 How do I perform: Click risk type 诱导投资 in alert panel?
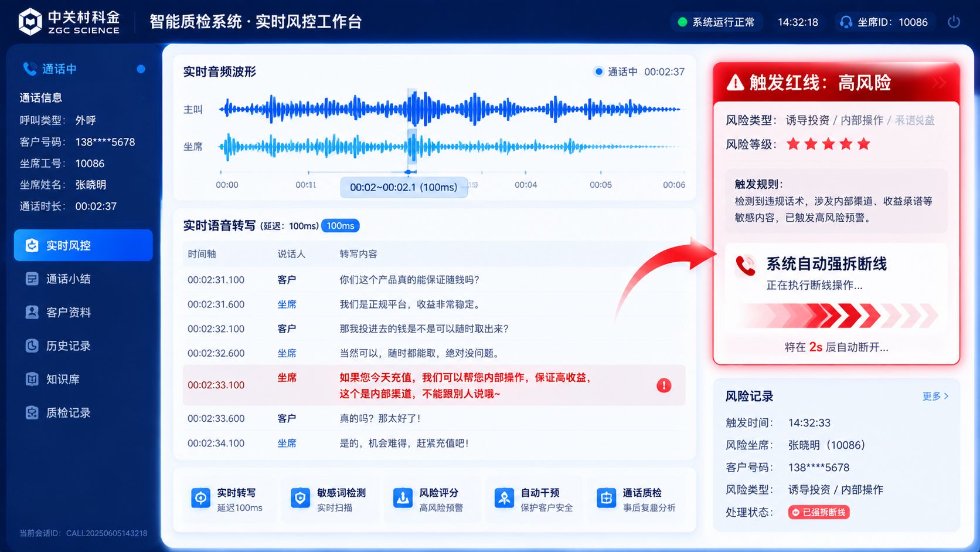(x=807, y=120)
